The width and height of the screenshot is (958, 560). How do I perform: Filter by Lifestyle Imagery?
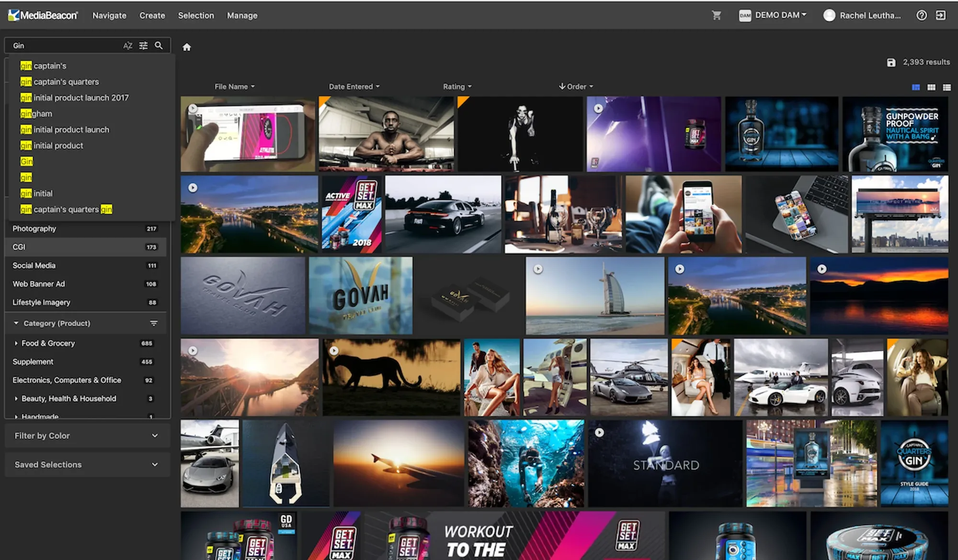coord(85,302)
